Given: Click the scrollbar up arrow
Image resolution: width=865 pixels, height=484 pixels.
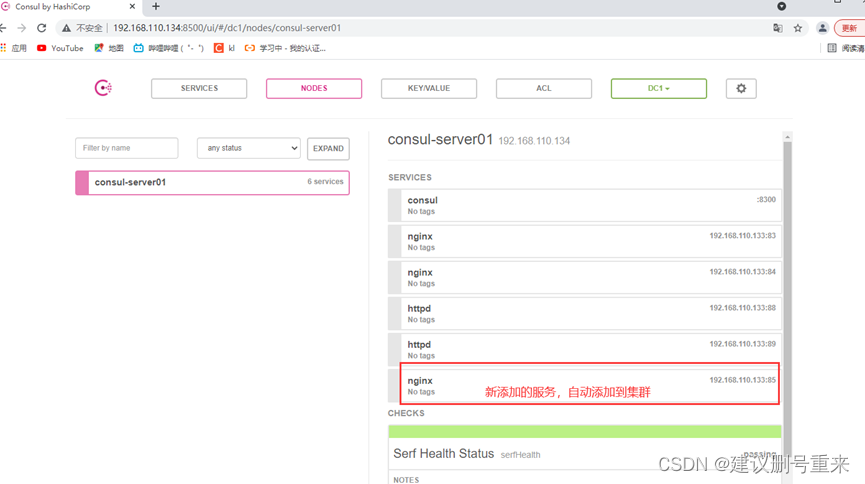Looking at the screenshot, I should coord(787,137).
